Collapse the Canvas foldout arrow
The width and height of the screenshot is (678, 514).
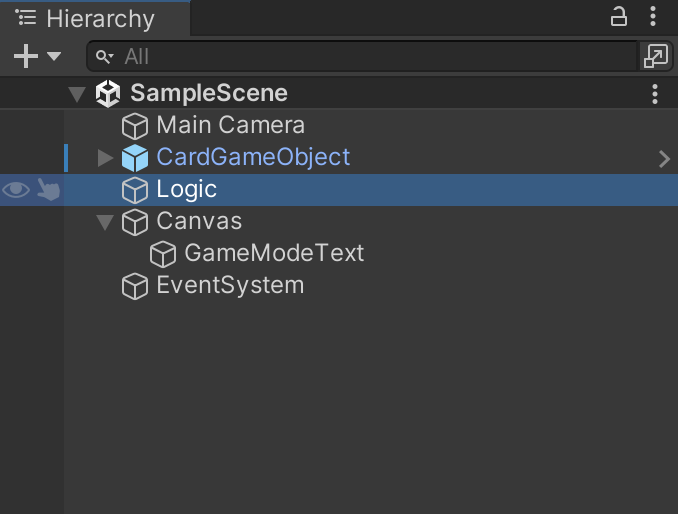click(105, 222)
